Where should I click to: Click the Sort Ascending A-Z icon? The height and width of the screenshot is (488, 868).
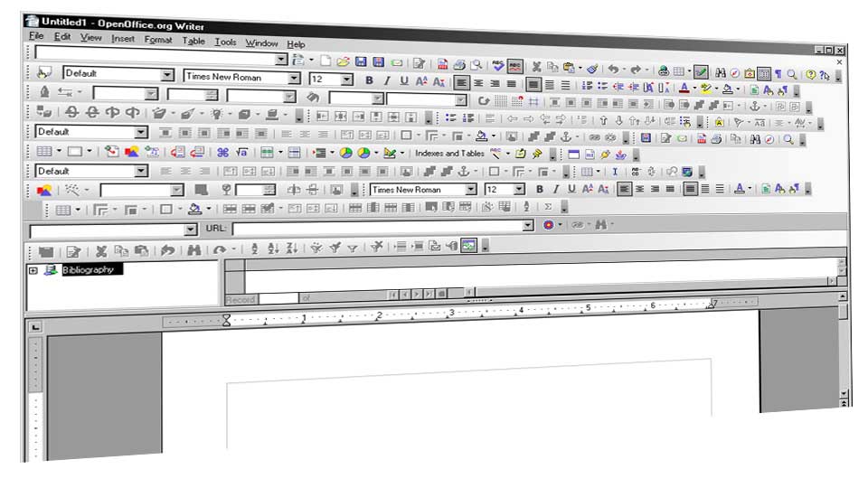pyautogui.click(x=273, y=249)
